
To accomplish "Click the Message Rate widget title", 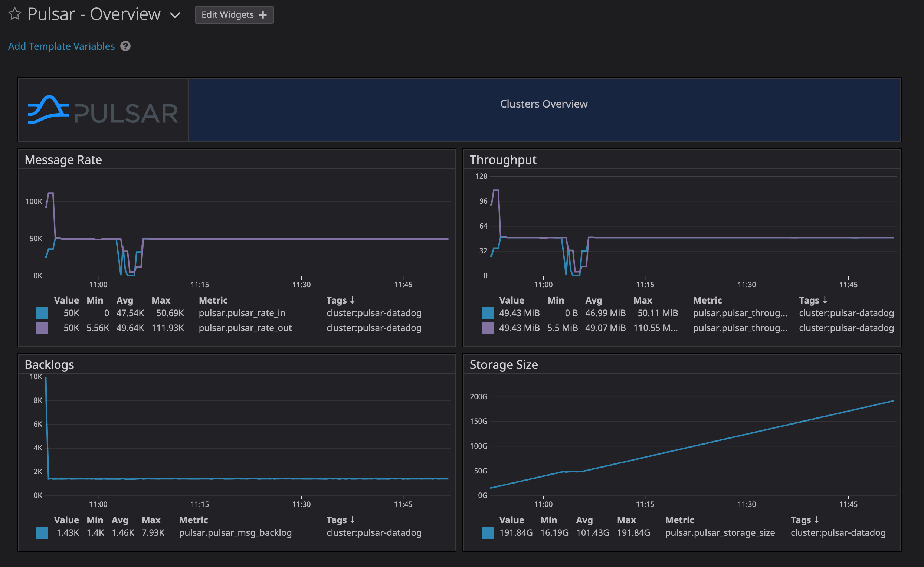I will tap(63, 160).
